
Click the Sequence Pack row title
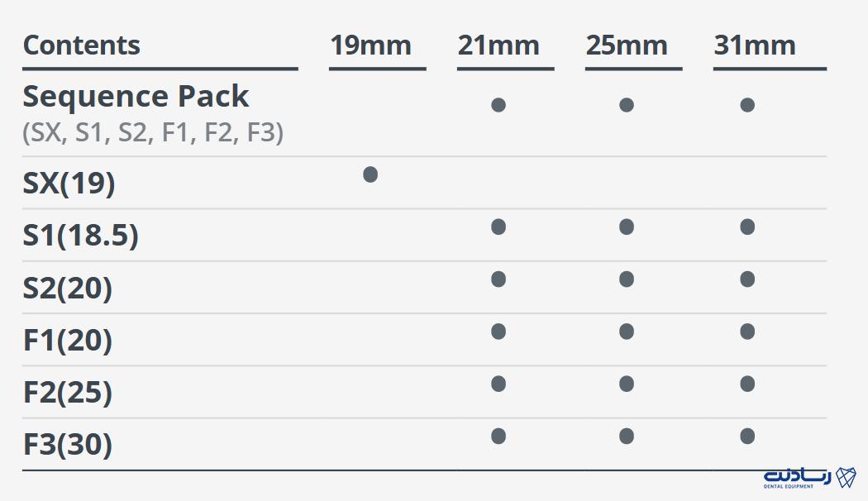[136, 97]
